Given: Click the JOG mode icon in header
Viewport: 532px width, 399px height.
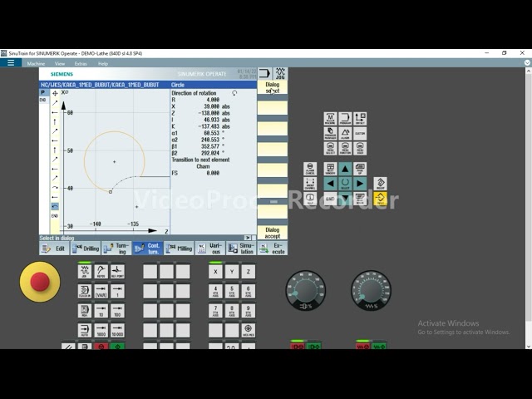Looking at the screenshot, I should [x=280, y=73].
